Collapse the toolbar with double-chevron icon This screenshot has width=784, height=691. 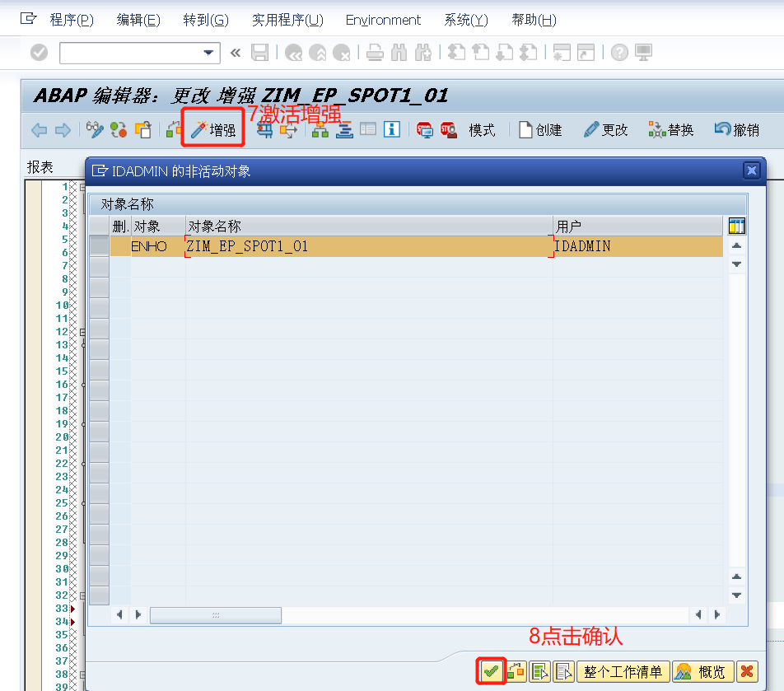coord(235,51)
